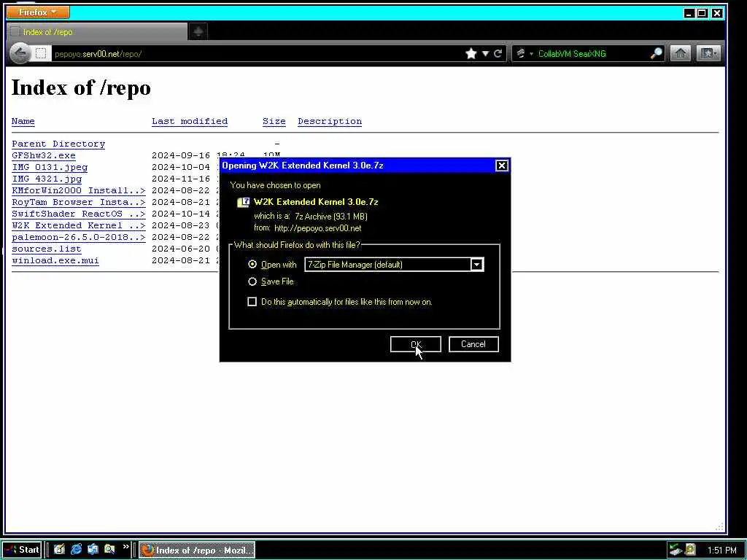Open the search engine selector icon
Viewport: 747px width, 560px height.
click(521, 53)
